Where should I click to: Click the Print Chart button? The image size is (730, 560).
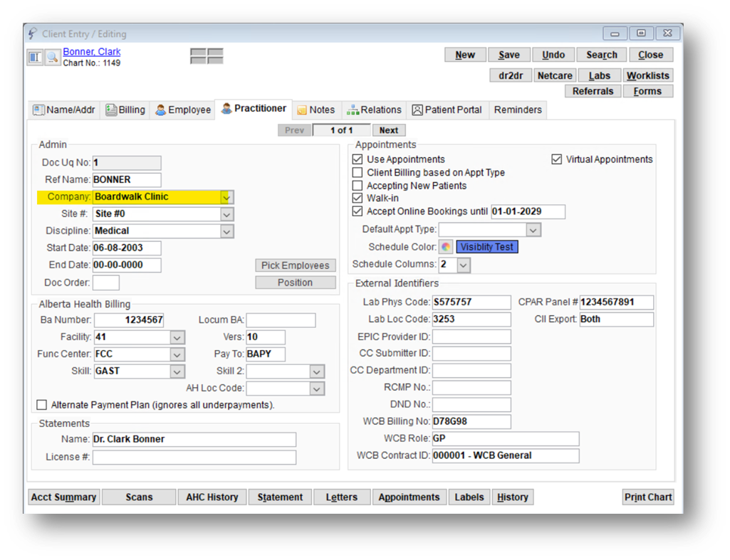click(x=647, y=497)
